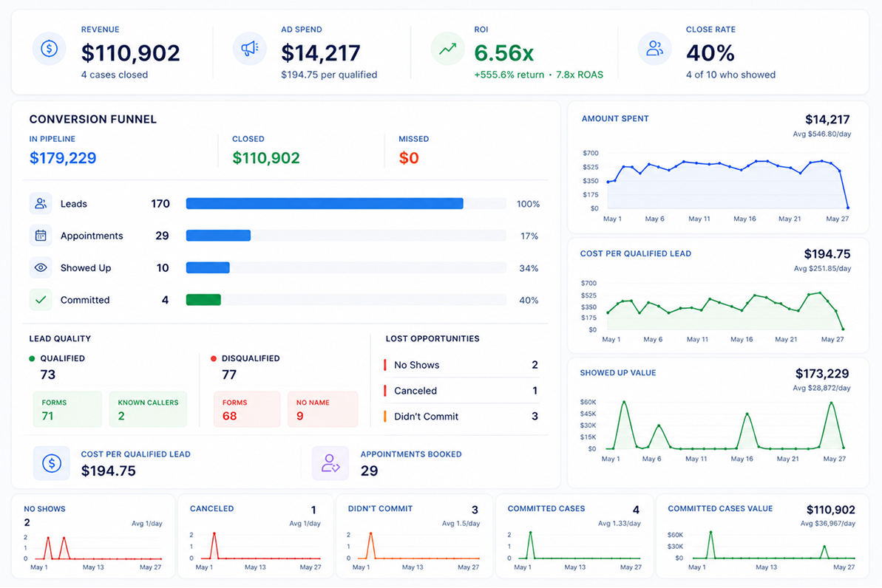Click the 'Avg 1.5/day' label
The height and width of the screenshot is (588, 882).
coord(461,523)
